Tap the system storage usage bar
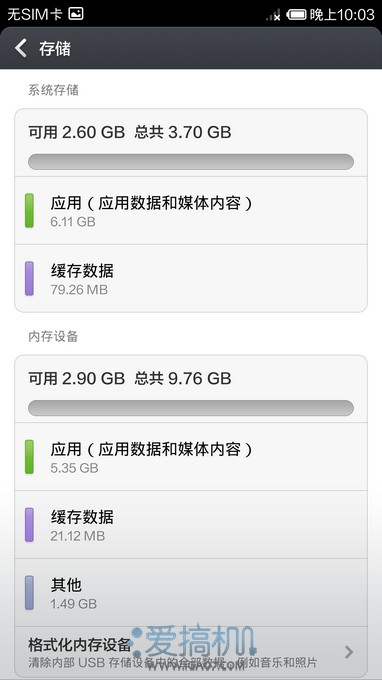Screen dimensions: 382x680 pyautogui.click(x=191, y=162)
